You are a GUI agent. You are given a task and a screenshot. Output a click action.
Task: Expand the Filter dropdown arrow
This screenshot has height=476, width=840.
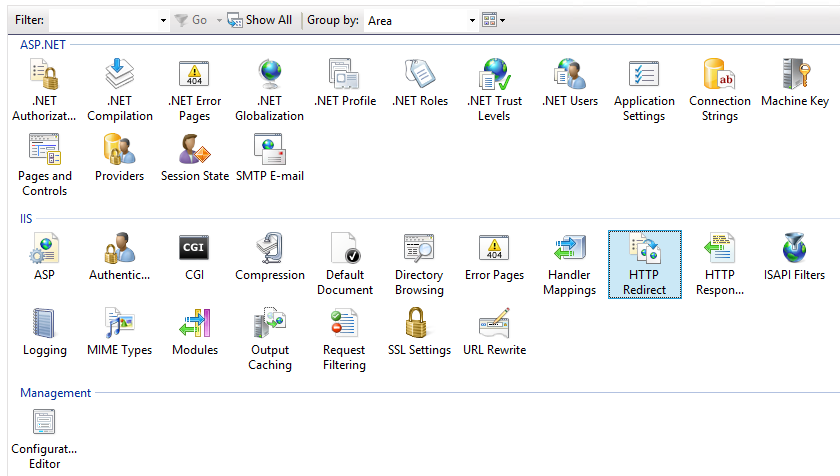coord(164,20)
